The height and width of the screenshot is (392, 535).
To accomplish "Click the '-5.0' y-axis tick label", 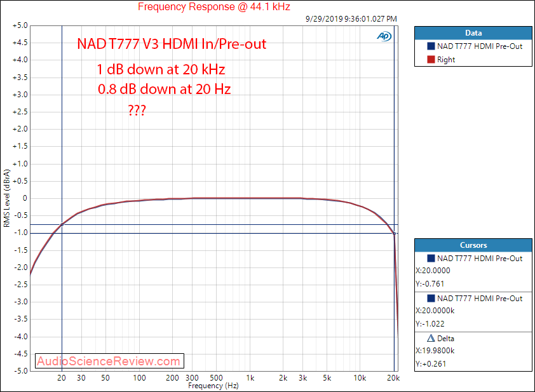I will [21, 371].
